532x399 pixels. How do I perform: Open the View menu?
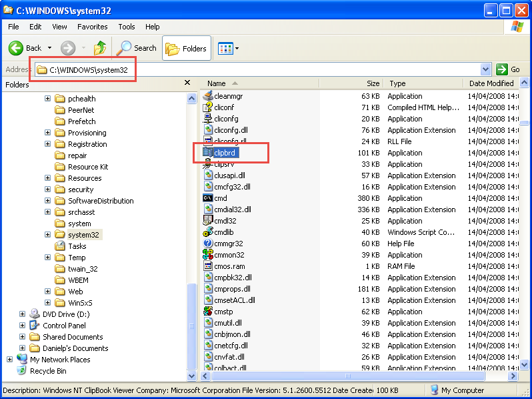59,27
